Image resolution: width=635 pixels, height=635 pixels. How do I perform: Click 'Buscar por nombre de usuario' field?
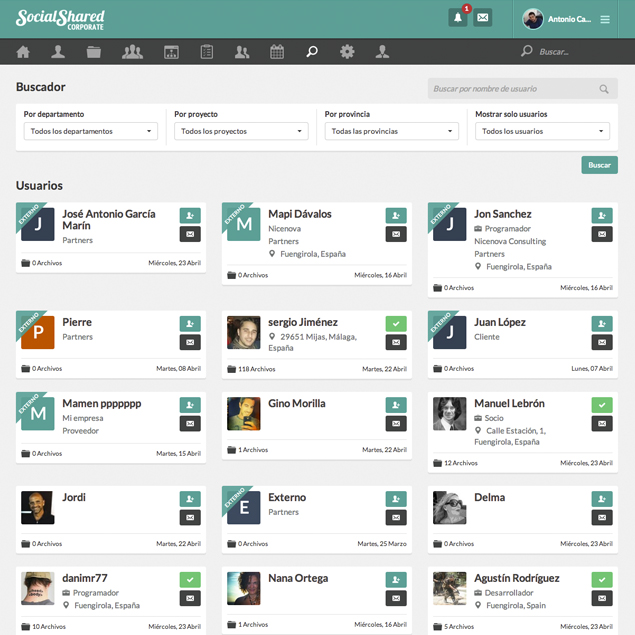coord(513,89)
